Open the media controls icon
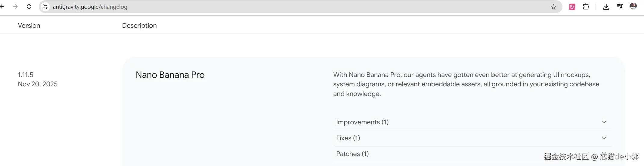The height and width of the screenshot is (166, 644). point(620,7)
